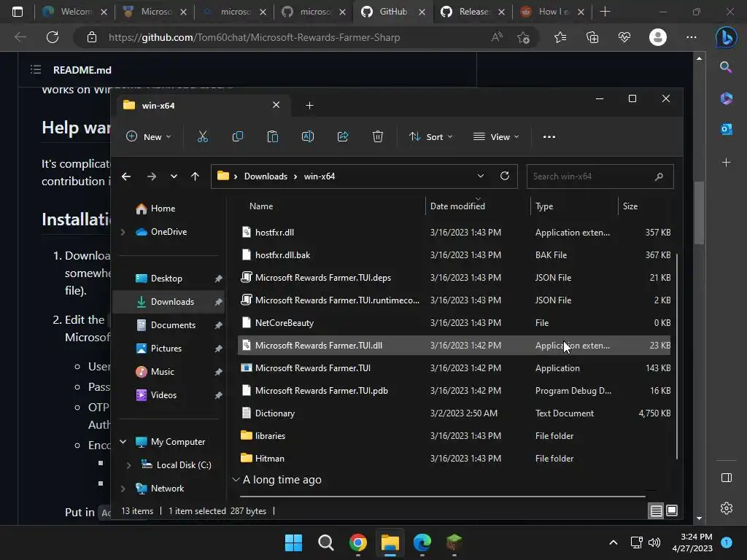Switch to the Welcome browser tab

(x=74, y=12)
